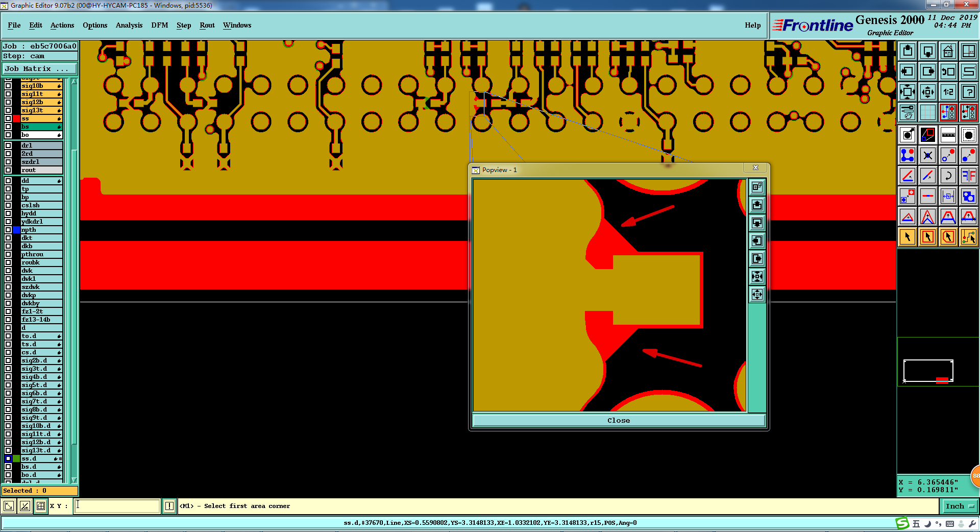980x532 pixels.
Task: Click the zoom out icon
Action: tap(928, 92)
